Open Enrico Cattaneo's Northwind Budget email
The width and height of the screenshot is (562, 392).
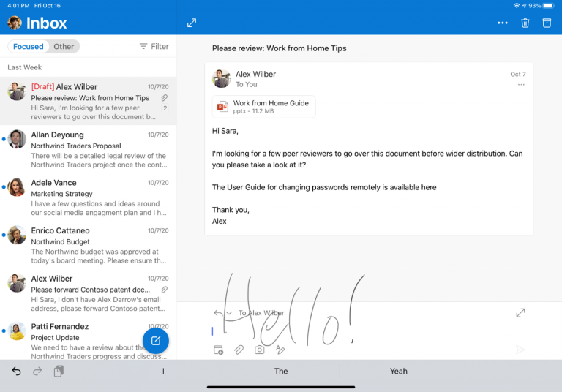tap(88, 245)
